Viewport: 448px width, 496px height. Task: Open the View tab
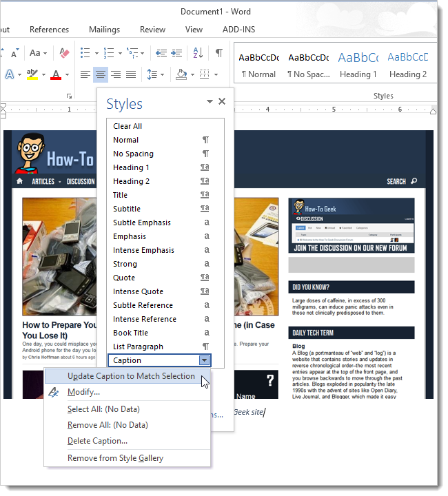pos(194,30)
